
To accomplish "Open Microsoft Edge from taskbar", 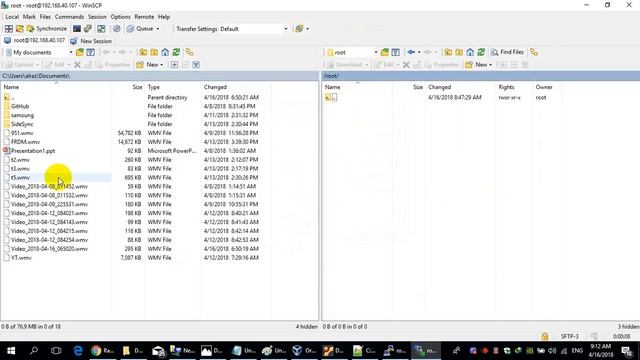I will click(78, 351).
